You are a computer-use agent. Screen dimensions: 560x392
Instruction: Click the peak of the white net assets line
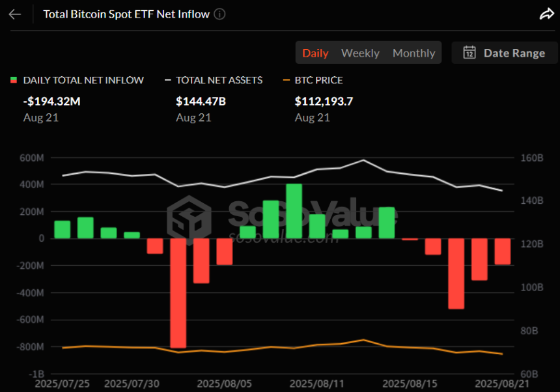[x=363, y=160]
